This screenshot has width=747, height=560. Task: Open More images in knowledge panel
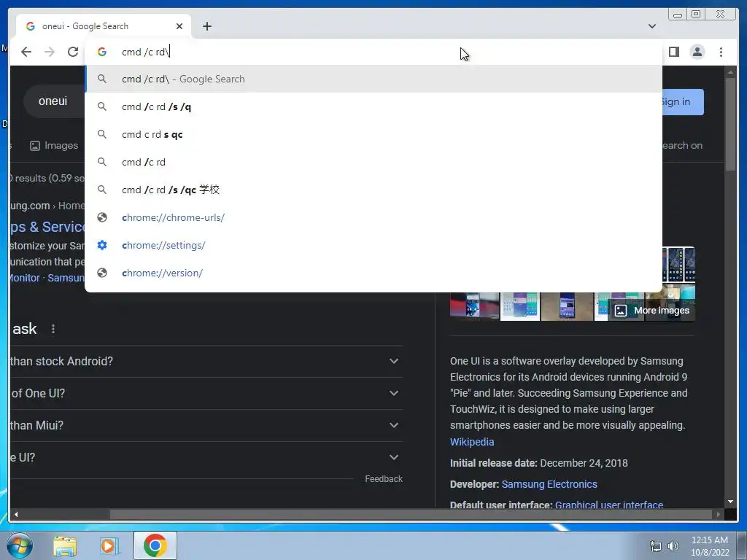point(652,311)
